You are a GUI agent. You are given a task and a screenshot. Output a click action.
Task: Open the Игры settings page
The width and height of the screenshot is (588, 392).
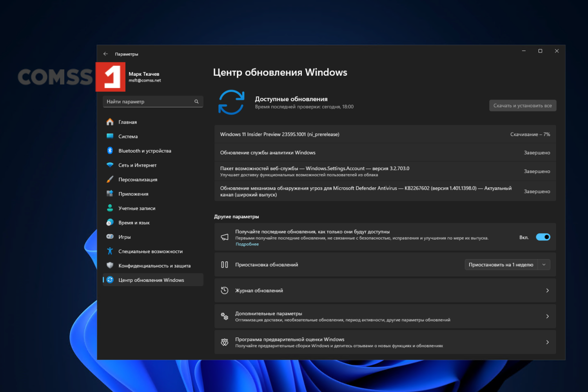pos(124,237)
